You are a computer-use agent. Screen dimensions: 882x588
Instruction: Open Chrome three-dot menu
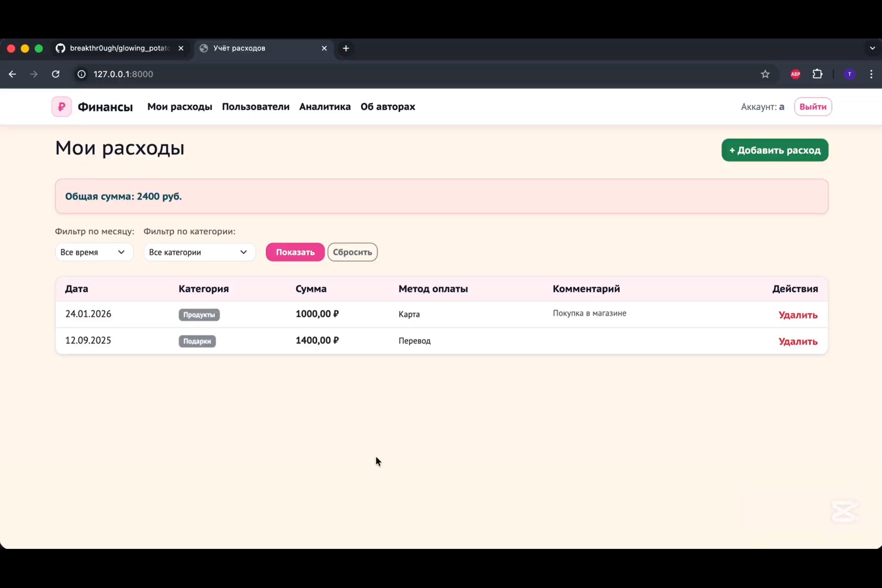871,74
